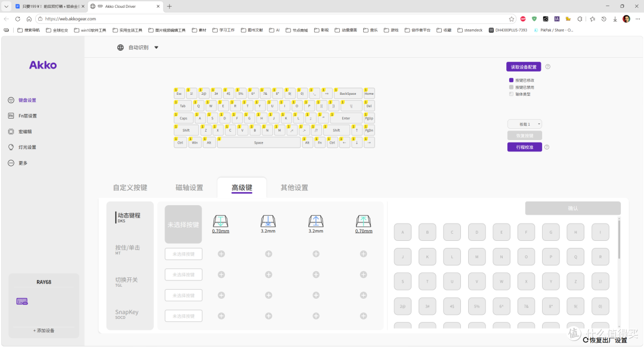
Task: Toggle the 按键已修改 legend checkbox
Action: (x=512, y=80)
